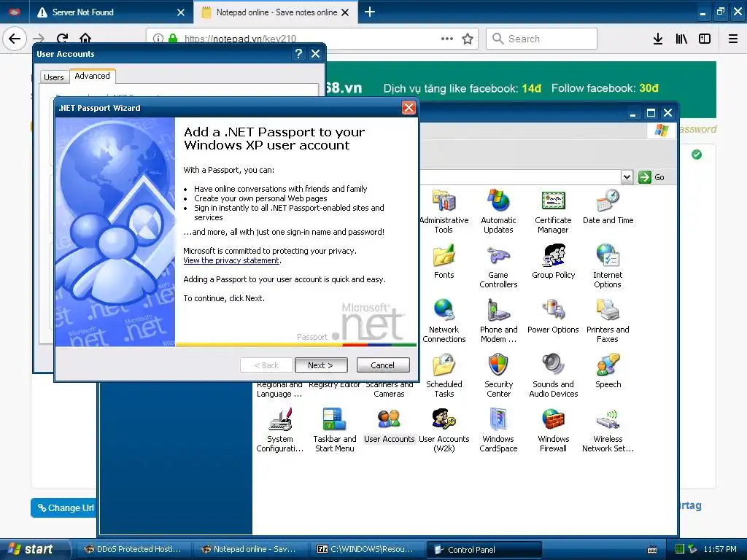Switch to C:\WINDOWS\Resou taskbar item
This screenshot has width=747, height=560.
tap(366, 549)
